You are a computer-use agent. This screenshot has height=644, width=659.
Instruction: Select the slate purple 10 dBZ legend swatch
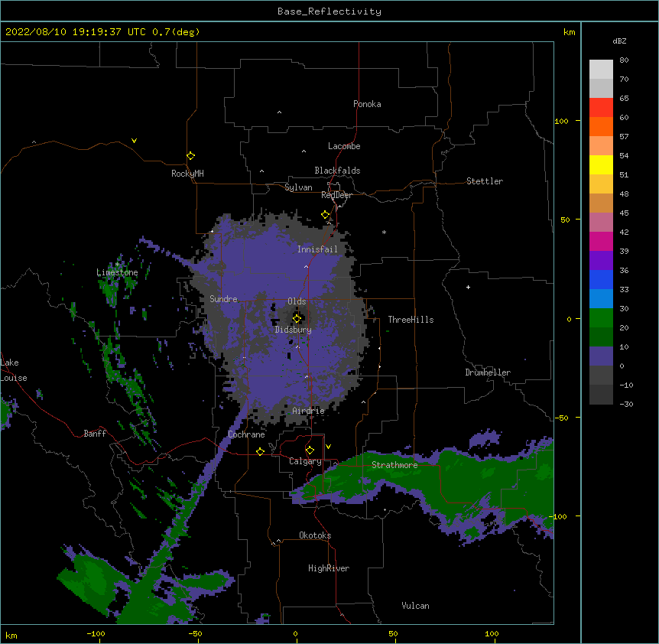(x=601, y=356)
